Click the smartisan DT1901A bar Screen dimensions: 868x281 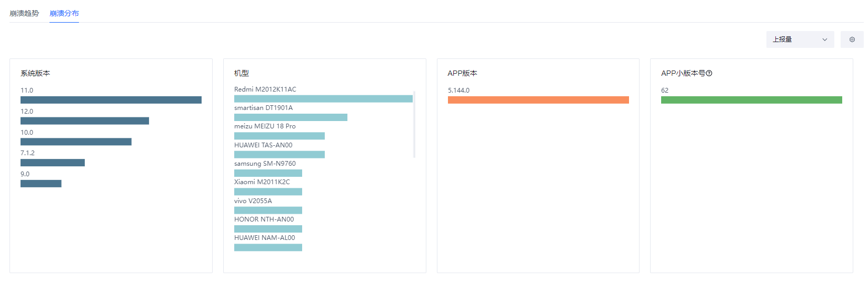(x=291, y=117)
